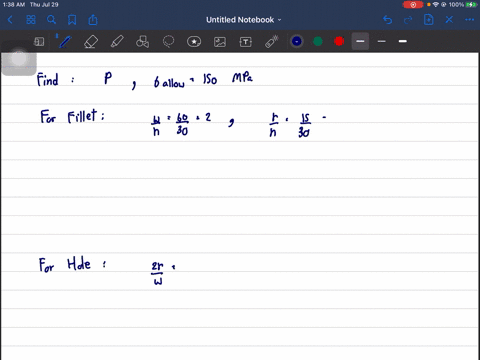480x360 pixels.
Task: Close the notebook with the X icon
Action: 449,20
